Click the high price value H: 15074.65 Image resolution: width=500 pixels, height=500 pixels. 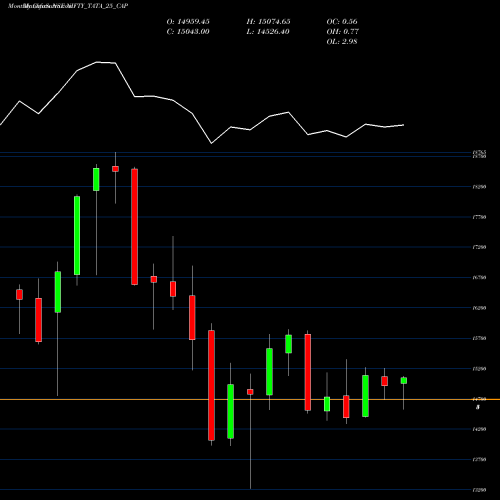tap(268, 22)
